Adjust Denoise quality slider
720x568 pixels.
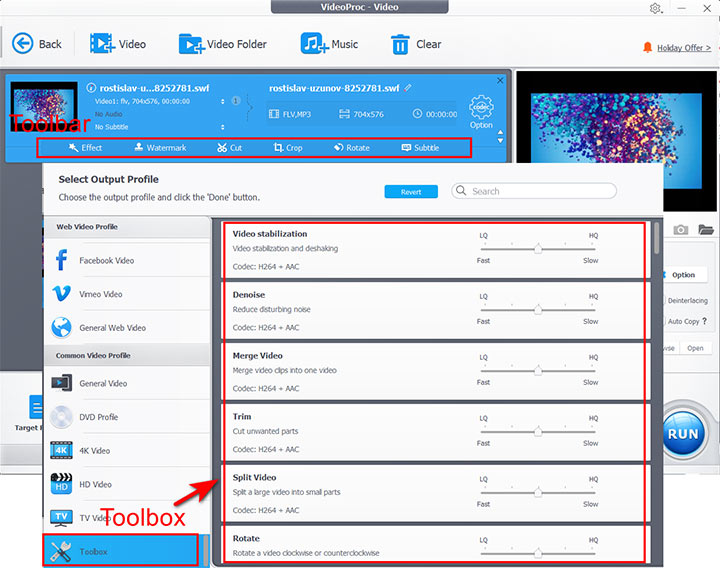tap(538, 309)
